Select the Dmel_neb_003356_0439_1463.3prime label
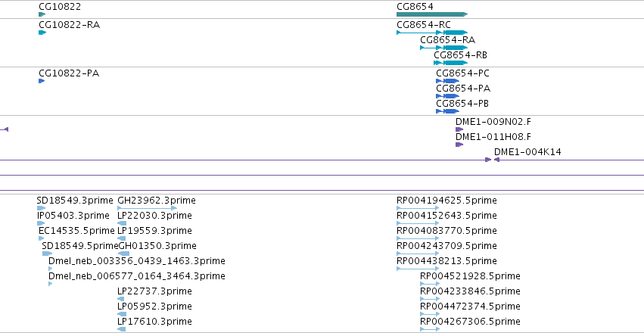The height and width of the screenshot is (333, 644). (137, 261)
